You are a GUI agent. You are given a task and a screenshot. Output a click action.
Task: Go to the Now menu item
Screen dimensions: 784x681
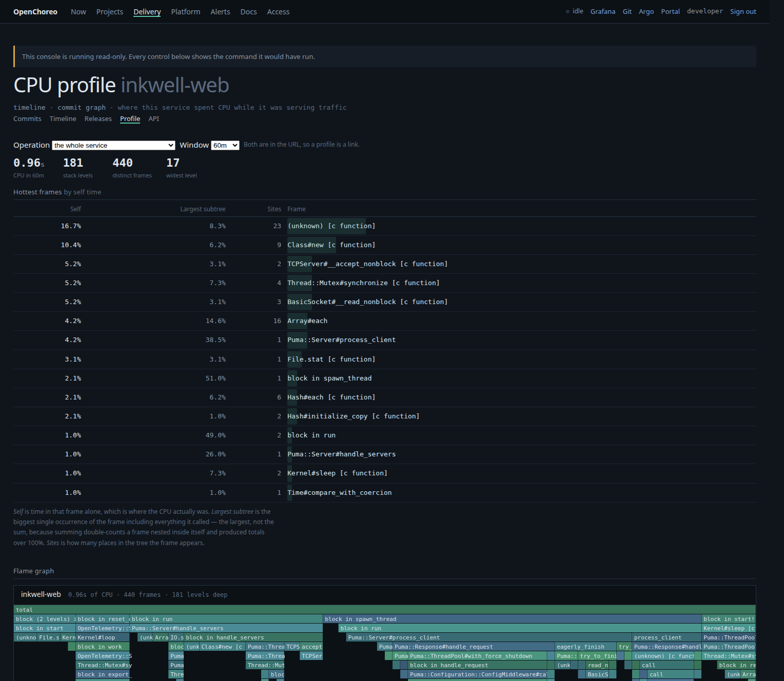click(x=79, y=12)
